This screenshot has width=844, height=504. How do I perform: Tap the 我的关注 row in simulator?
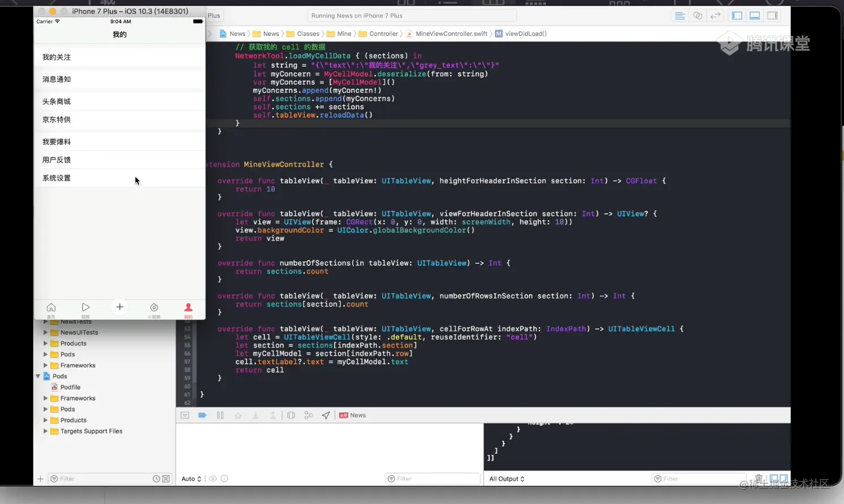pos(120,57)
